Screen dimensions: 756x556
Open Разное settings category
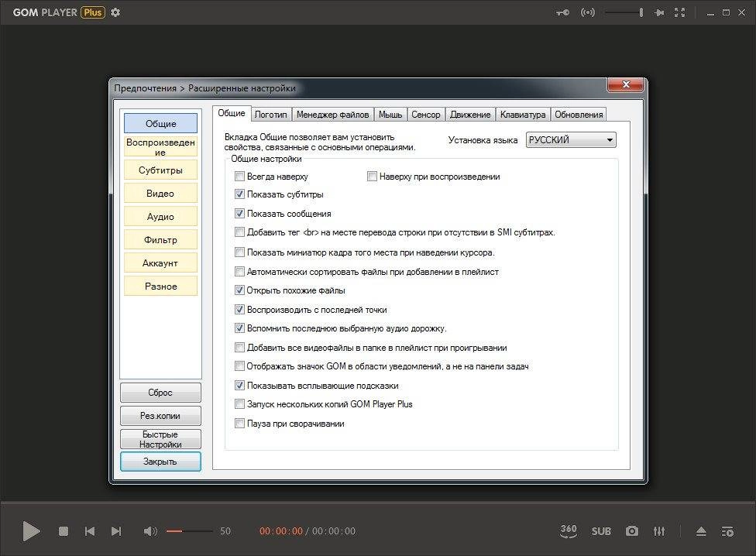click(160, 287)
